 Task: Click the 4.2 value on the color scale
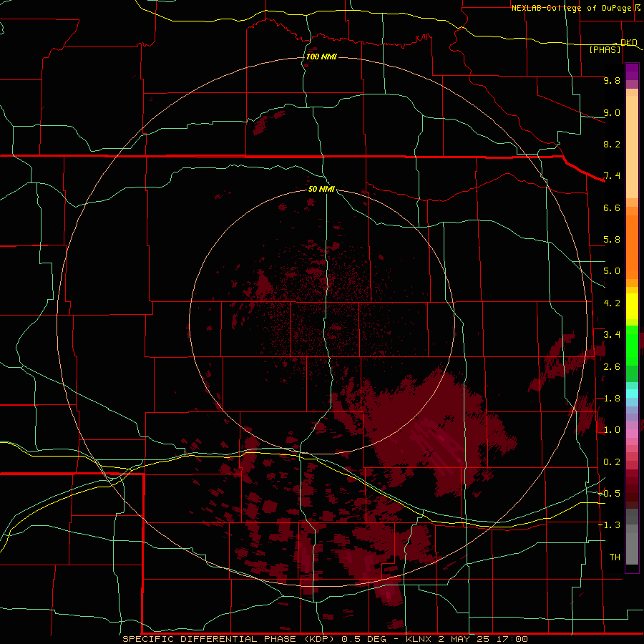[612, 303]
